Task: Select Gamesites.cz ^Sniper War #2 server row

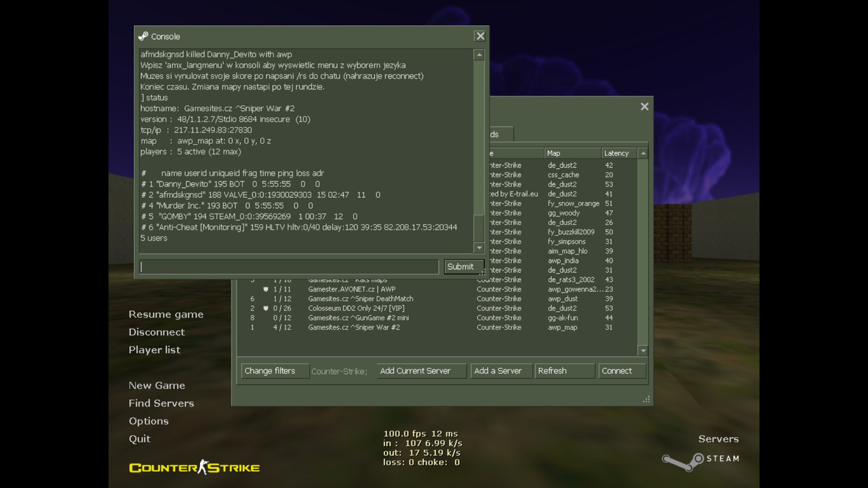Action: pyautogui.click(x=437, y=327)
